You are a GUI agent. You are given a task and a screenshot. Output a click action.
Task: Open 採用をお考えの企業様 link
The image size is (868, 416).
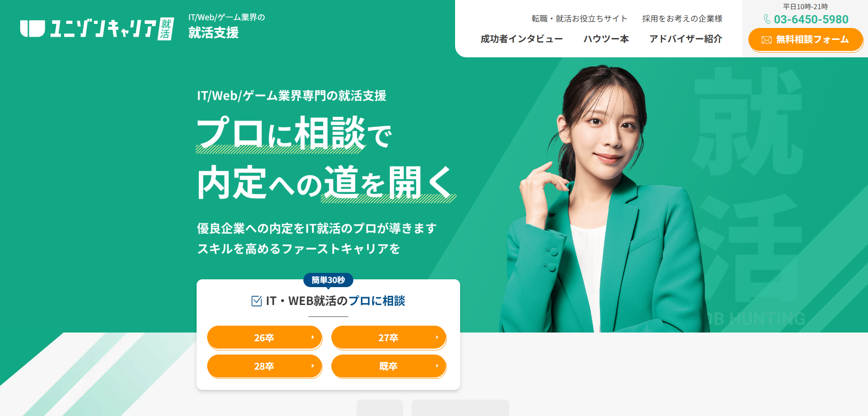[682, 19]
